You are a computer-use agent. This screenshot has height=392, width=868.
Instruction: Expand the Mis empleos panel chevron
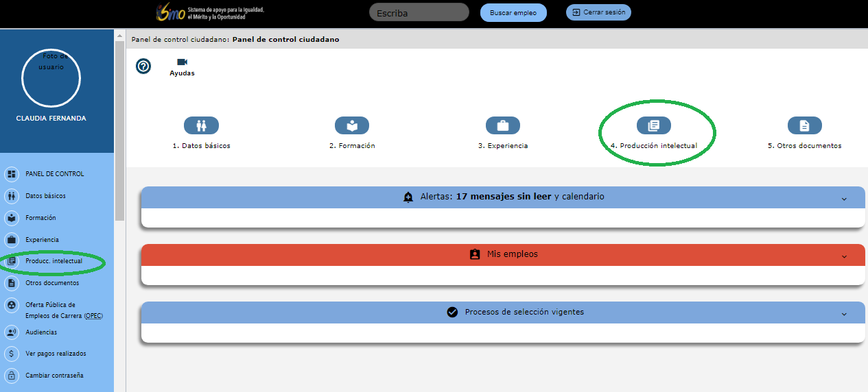tap(844, 256)
